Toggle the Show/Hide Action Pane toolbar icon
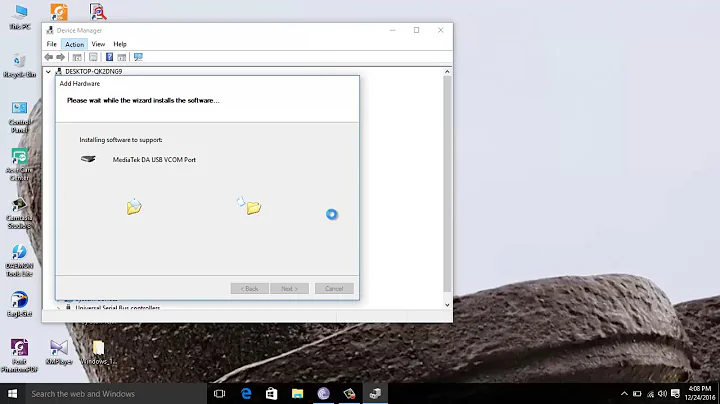 point(122,57)
